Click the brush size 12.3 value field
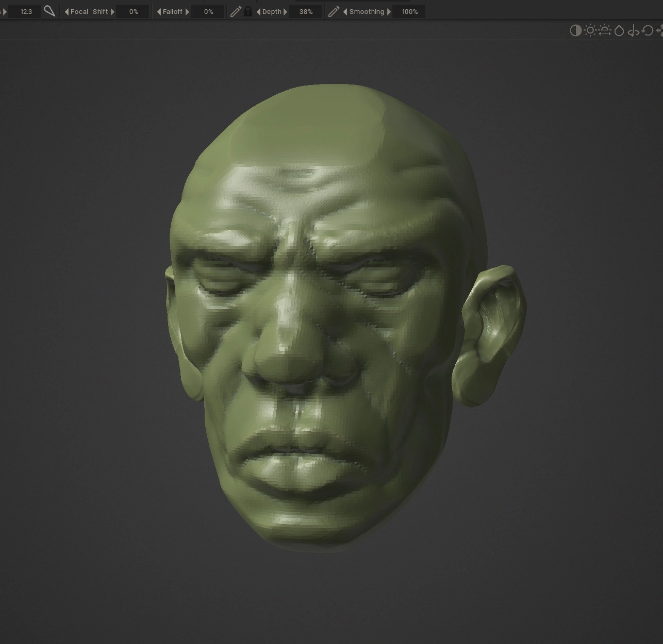Screen dimensions: 663x644 pos(26,11)
